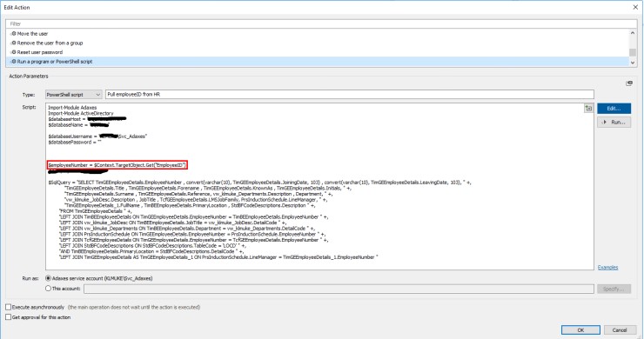Click the '$SqlQuery = "SELECT' script line
The image size is (644, 339).
259,183
